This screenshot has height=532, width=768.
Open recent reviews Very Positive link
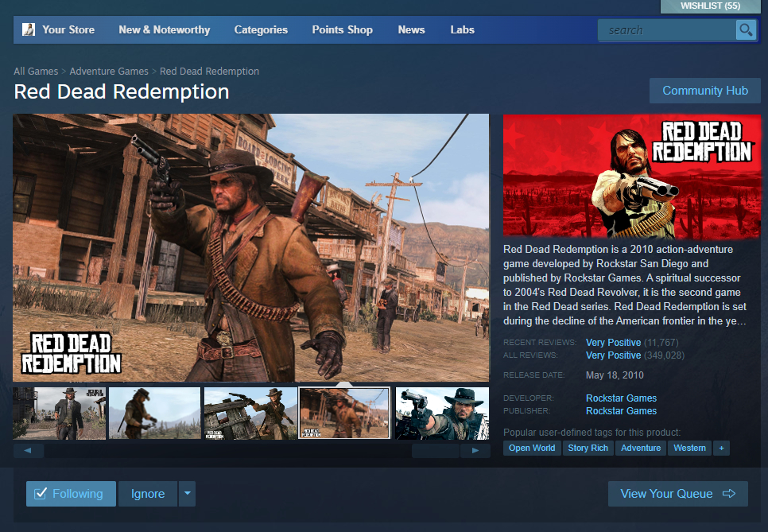point(613,343)
